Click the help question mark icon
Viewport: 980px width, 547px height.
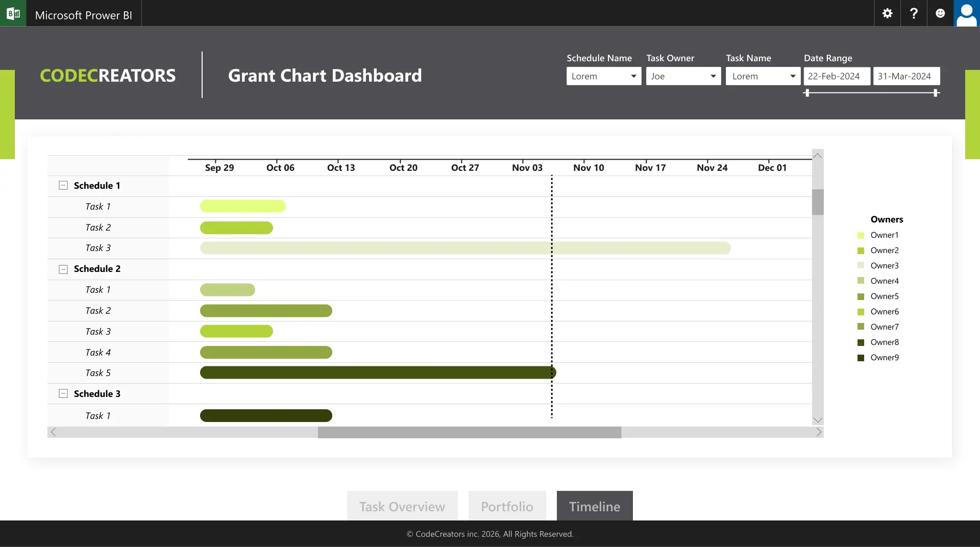[x=913, y=13]
